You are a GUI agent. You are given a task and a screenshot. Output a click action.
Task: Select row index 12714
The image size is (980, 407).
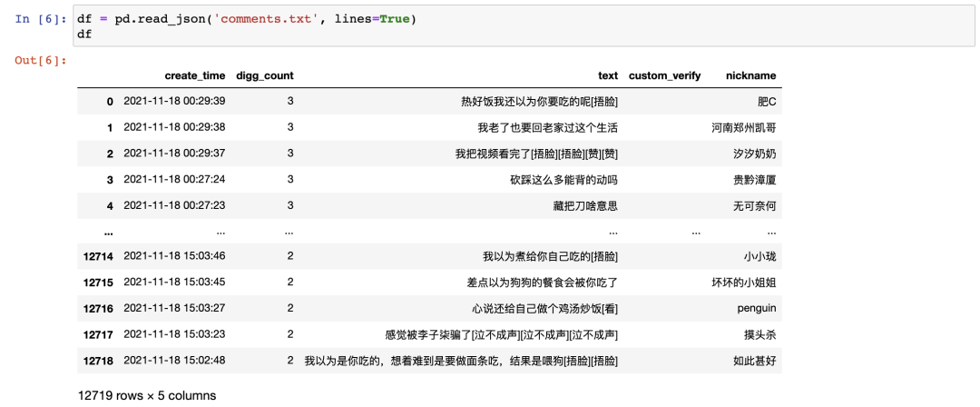coord(99,256)
